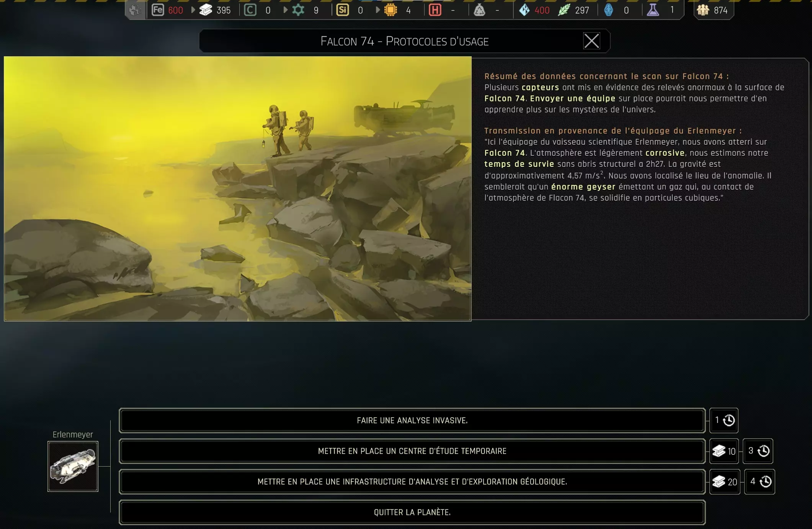Click the 10 alloy cost indicator

724,451
